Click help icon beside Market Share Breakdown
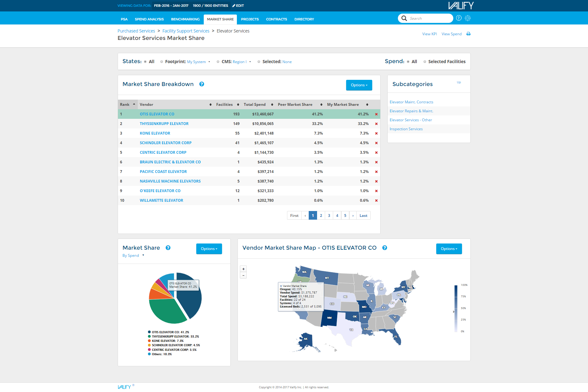 pos(202,84)
